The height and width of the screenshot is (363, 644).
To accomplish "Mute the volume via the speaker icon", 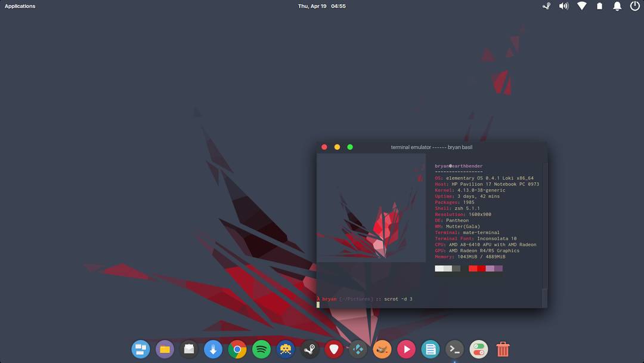I will (x=563, y=6).
